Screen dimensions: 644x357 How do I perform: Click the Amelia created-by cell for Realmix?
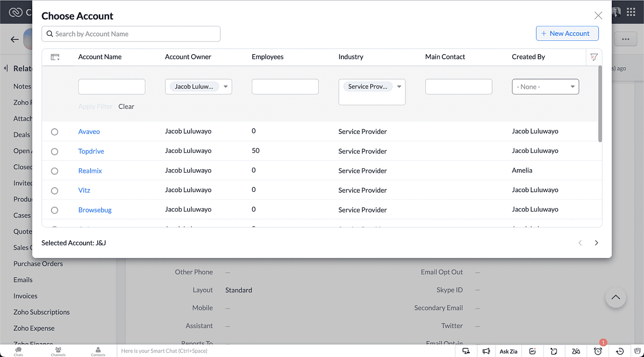[522, 170]
